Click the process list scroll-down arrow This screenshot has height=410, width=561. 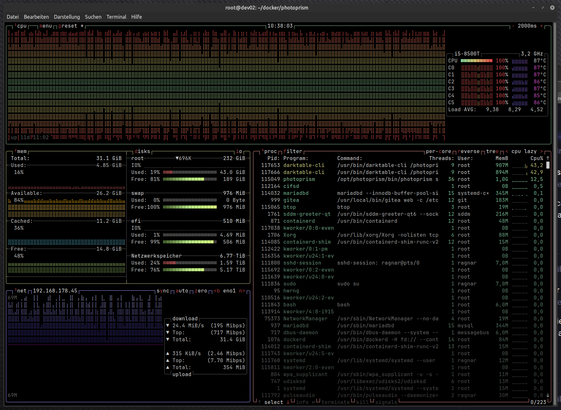(547, 395)
